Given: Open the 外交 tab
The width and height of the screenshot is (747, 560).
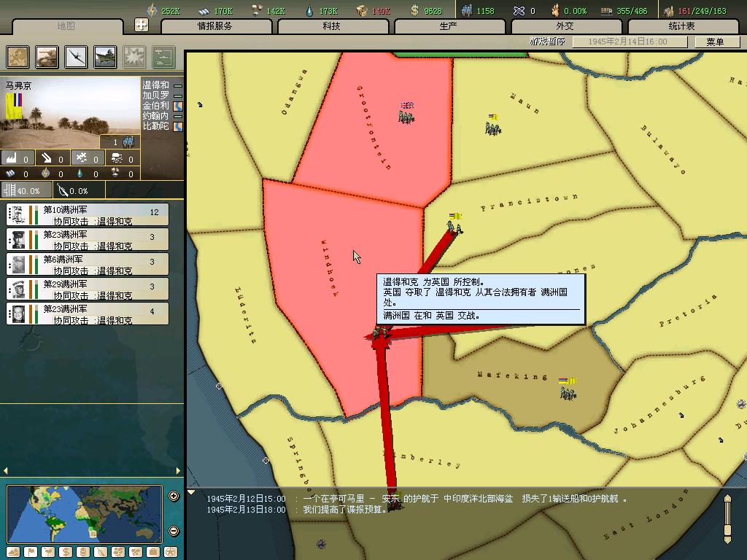Looking at the screenshot, I should (x=565, y=26).
